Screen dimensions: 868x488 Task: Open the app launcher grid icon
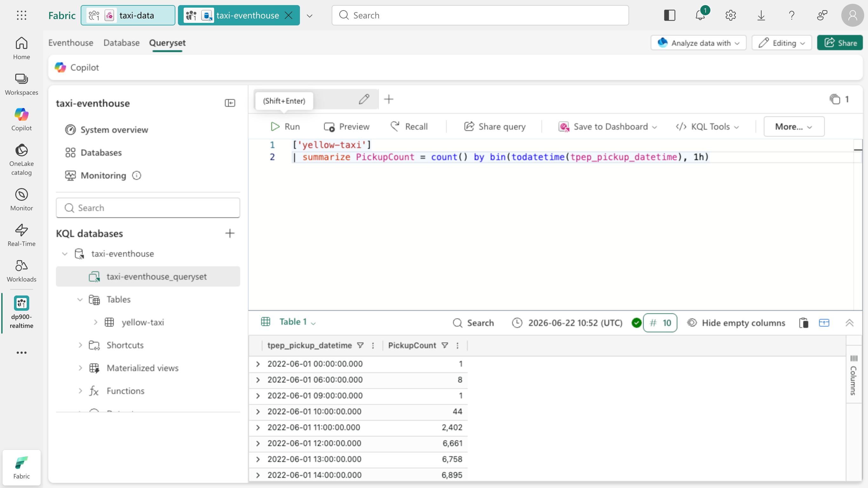[22, 15]
